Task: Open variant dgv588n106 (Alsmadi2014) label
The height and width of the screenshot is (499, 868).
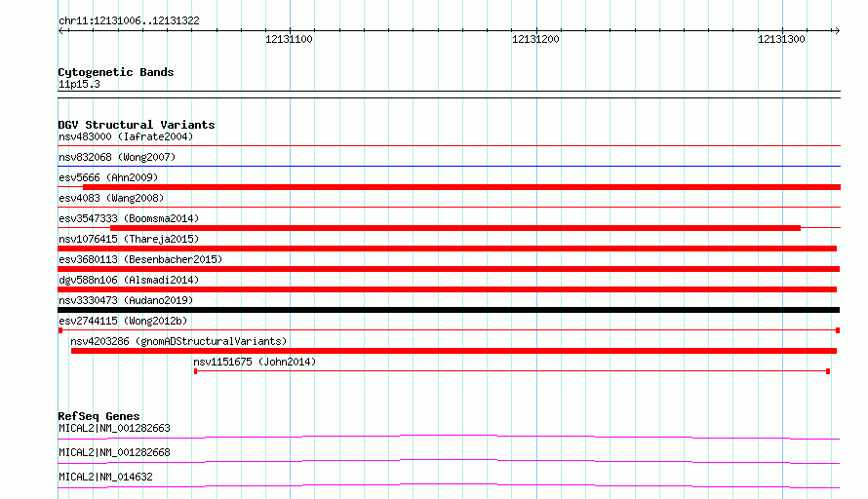Action: point(129,280)
